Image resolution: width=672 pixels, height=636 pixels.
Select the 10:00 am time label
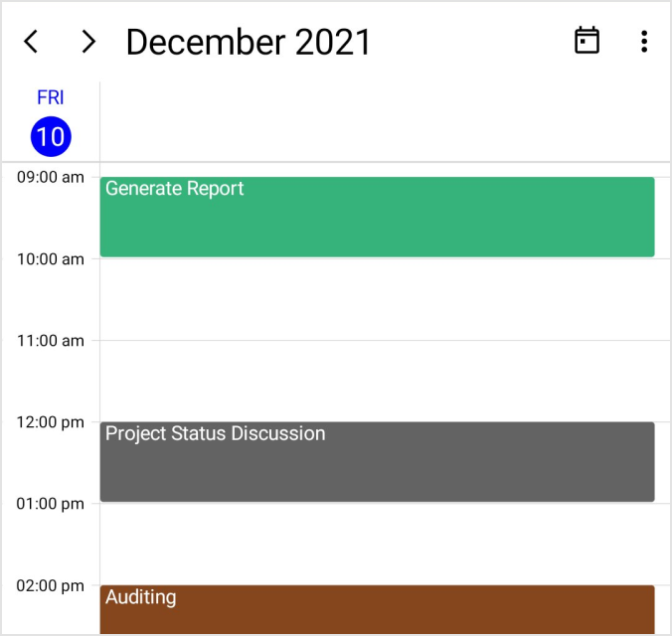point(51,259)
